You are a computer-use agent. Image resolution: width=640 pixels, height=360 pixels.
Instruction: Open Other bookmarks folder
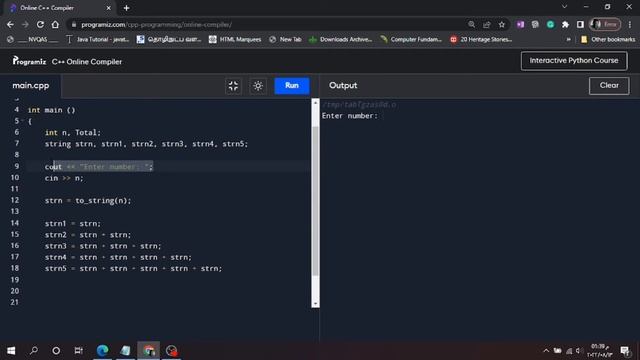(x=608, y=39)
